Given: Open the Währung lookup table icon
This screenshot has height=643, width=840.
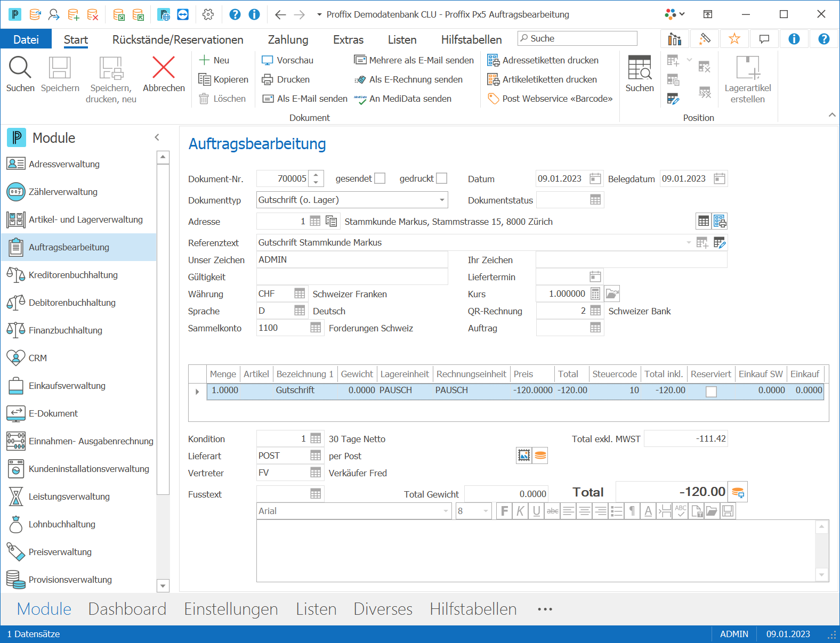Looking at the screenshot, I should [300, 294].
